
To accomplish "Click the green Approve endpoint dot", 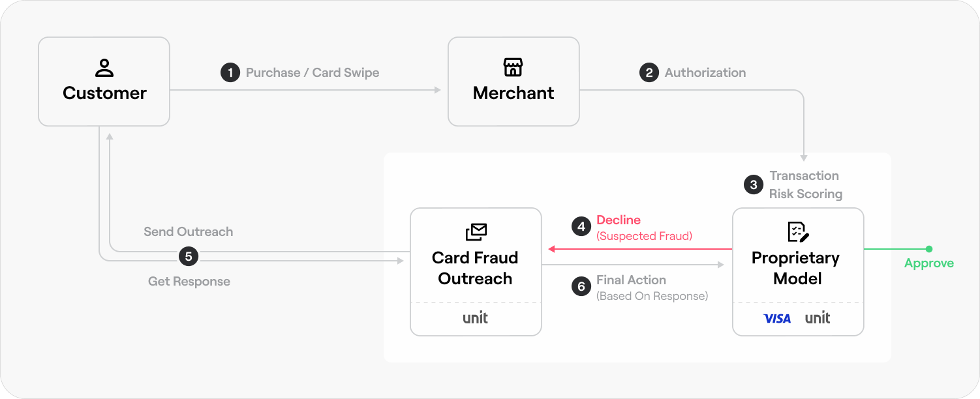I will (929, 249).
